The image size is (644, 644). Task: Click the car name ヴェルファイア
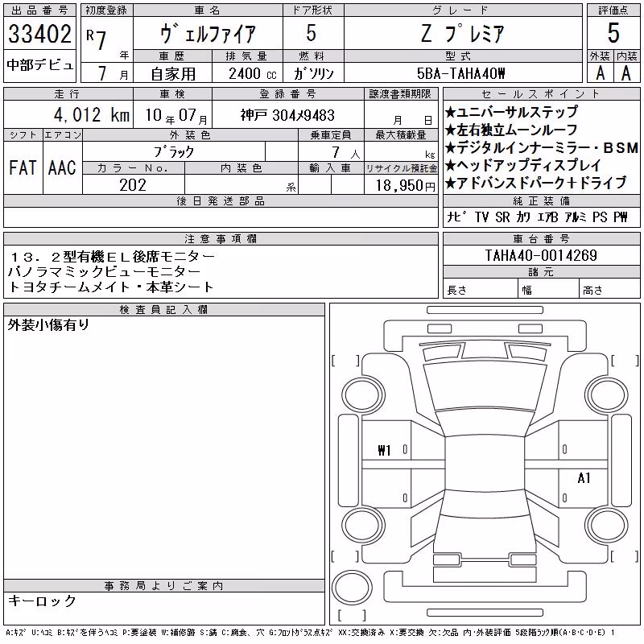[x=208, y=33]
